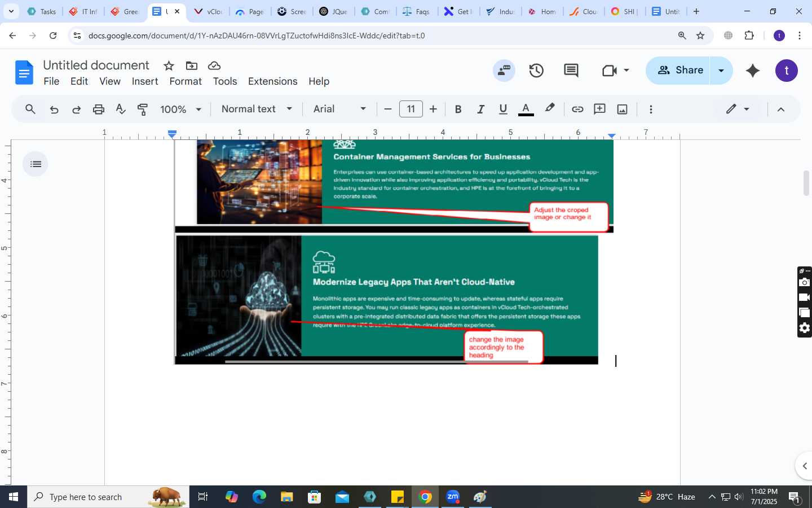This screenshot has width=812, height=508.
Task: Open the text color picker
Action: tap(526, 109)
